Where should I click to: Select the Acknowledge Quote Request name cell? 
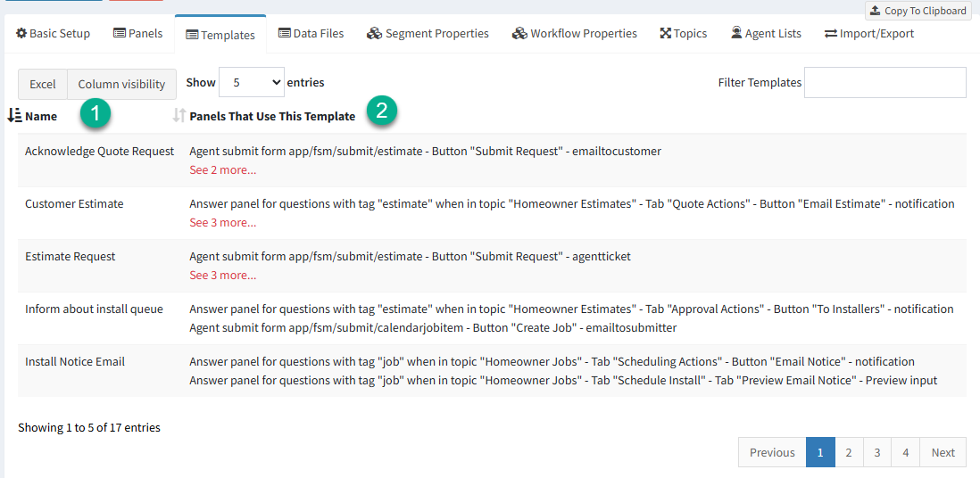99,151
